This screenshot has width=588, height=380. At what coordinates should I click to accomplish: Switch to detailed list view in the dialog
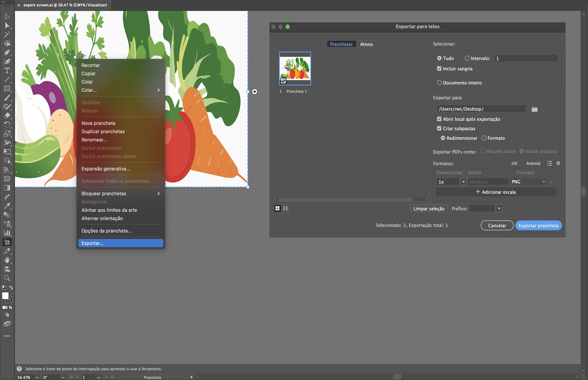click(286, 208)
